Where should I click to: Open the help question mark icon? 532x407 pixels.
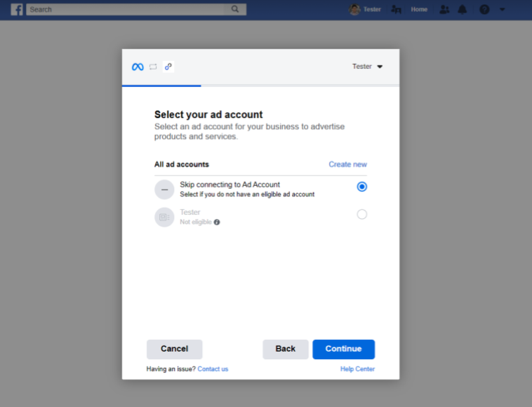(484, 10)
